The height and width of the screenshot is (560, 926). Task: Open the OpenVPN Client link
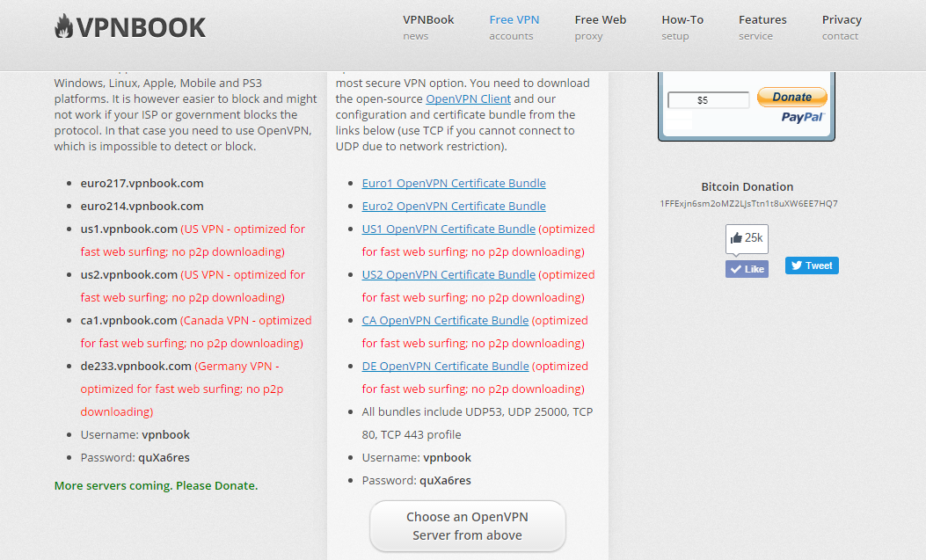(469, 98)
